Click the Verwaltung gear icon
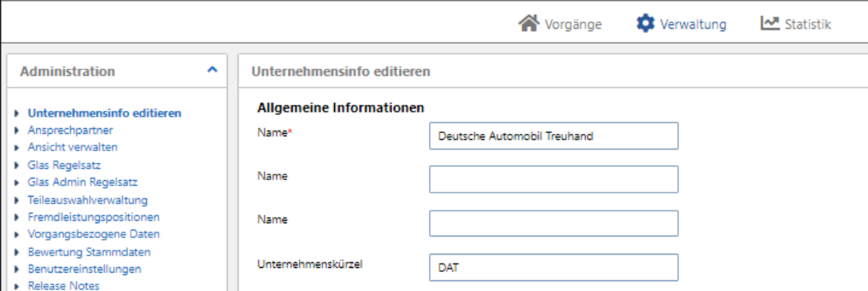Image resolution: width=868 pixels, height=291 pixels. click(x=644, y=24)
